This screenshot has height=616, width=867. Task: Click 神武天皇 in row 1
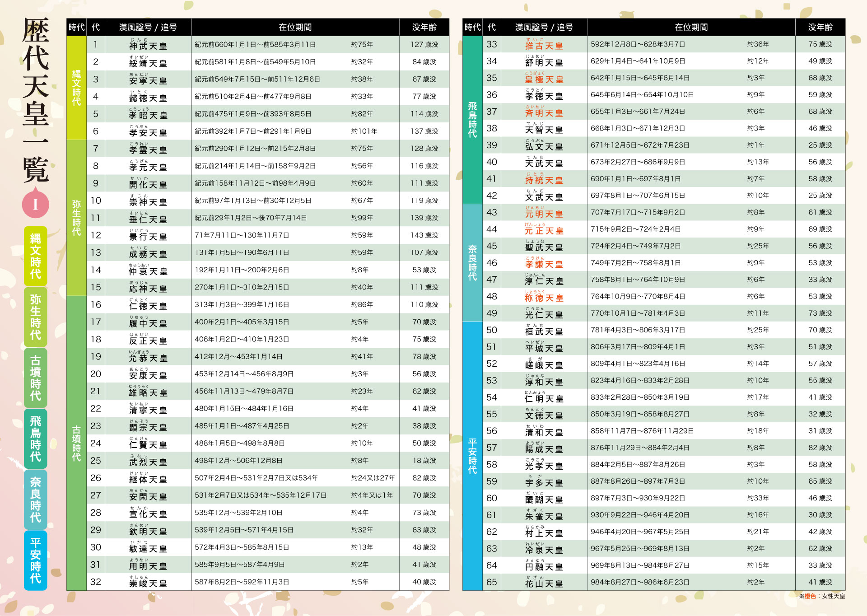pyautogui.click(x=148, y=46)
